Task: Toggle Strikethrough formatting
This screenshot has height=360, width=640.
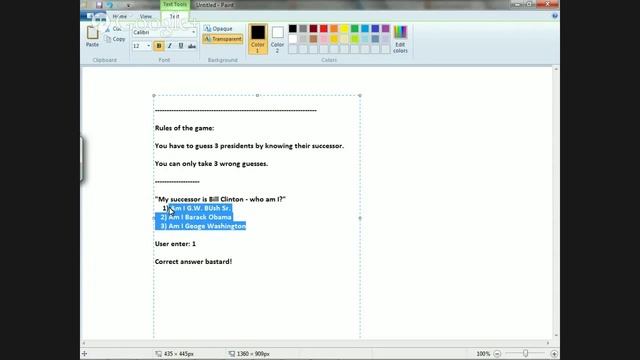Action: click(x=192, y=46)
